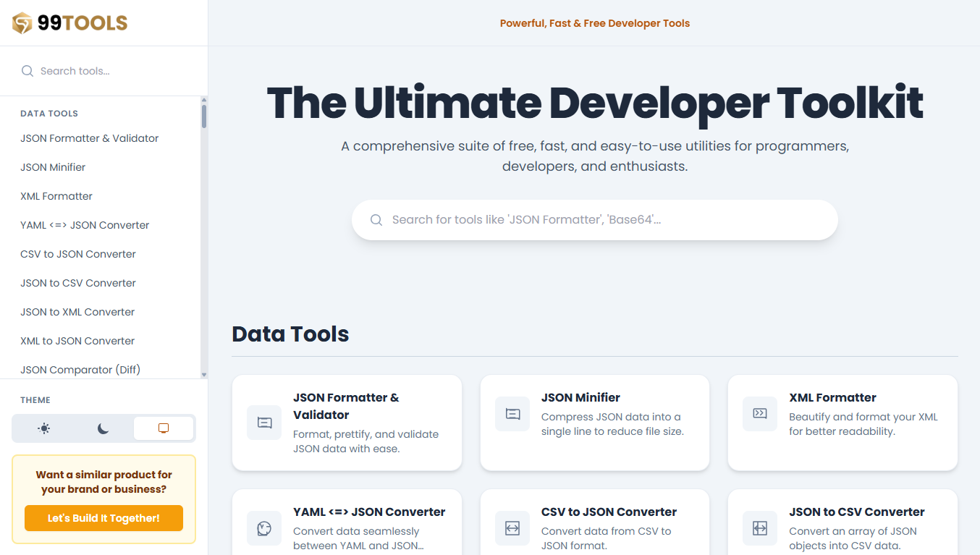Click the JSON Minifier card icon

pos(512,413)
